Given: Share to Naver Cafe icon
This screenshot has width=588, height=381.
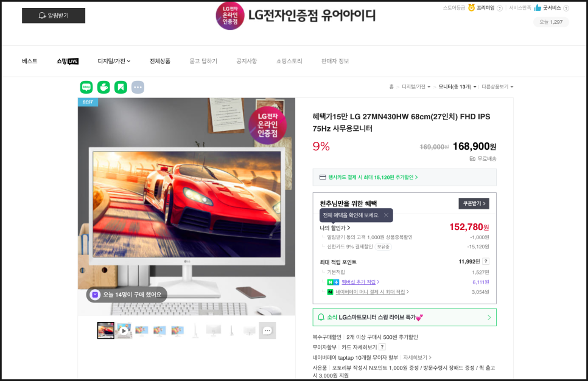Looking at the screenshot, I should pos(103,88).
